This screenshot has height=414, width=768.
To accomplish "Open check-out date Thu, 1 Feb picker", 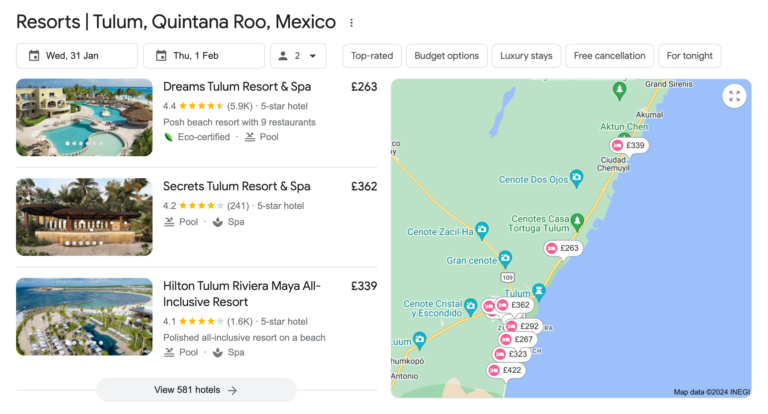I will coord(203,56).
